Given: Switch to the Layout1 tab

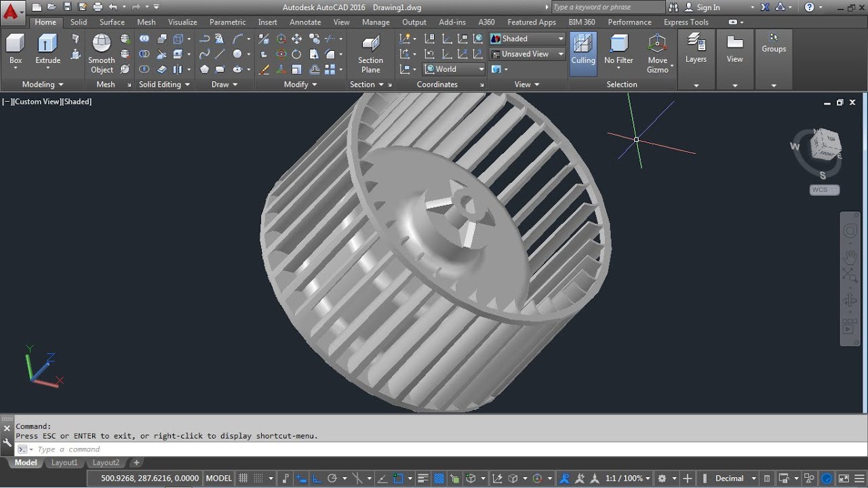Looking at the screenshot, I should (x=64, y=463).
